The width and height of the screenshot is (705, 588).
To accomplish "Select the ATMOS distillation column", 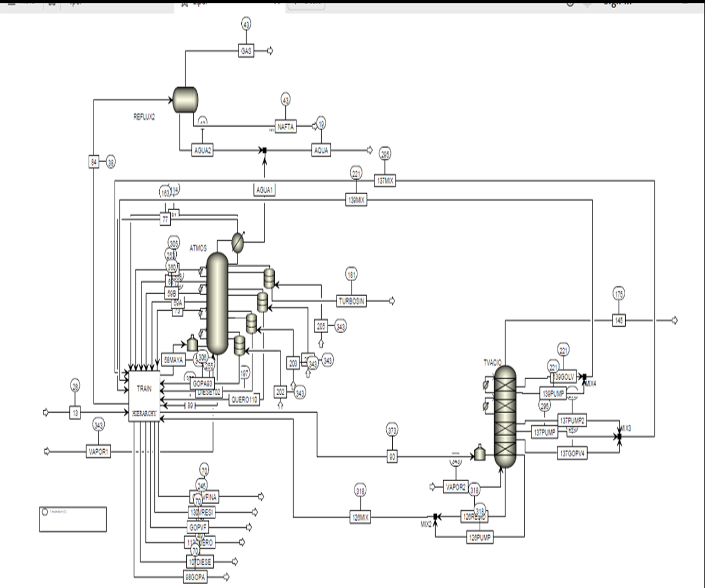I will [x=217, y=304].
